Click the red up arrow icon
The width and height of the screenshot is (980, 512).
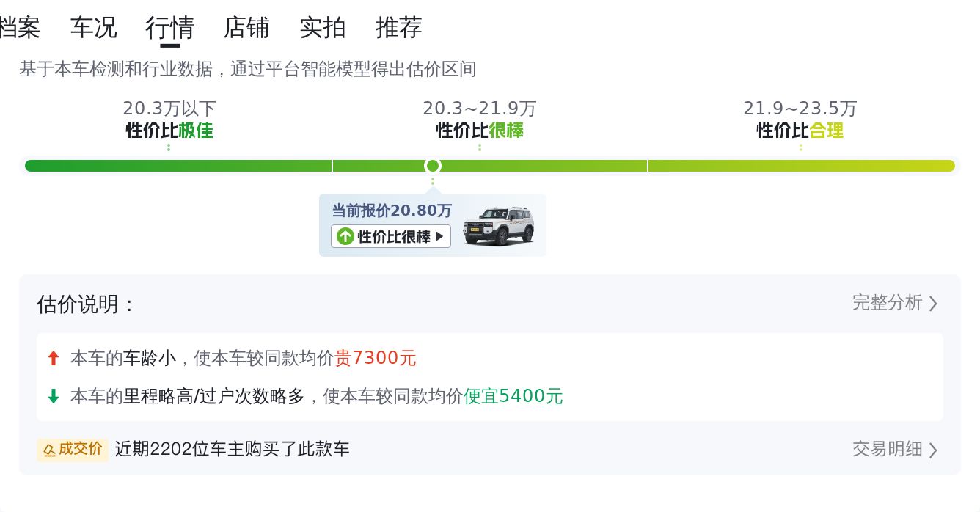click(53, 358)
